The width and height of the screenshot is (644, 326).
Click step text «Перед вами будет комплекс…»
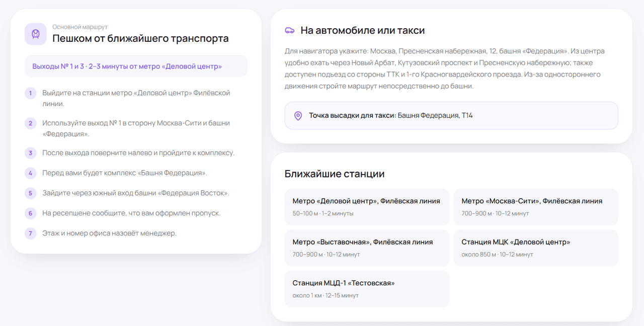click(125, 173)
